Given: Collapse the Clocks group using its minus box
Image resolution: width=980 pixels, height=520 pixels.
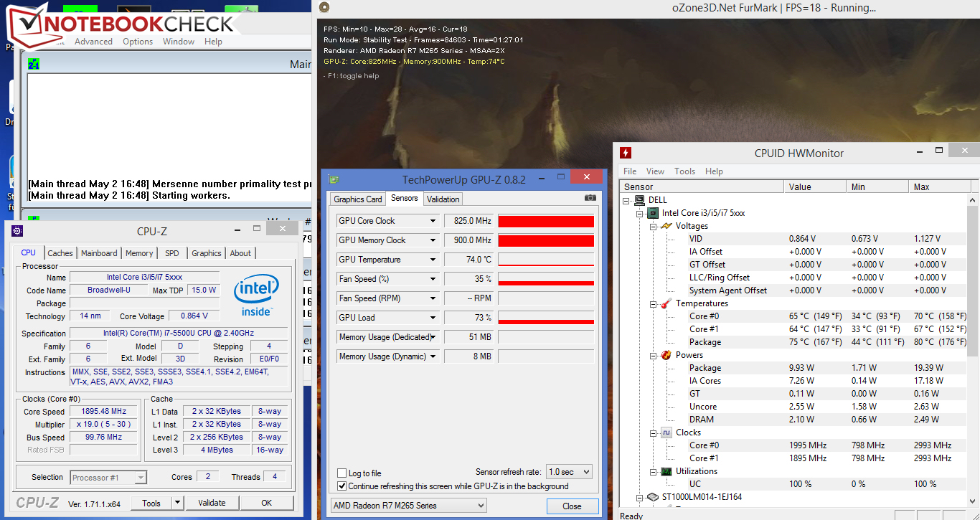Looking at the screenshot, I should click(653, 432).
